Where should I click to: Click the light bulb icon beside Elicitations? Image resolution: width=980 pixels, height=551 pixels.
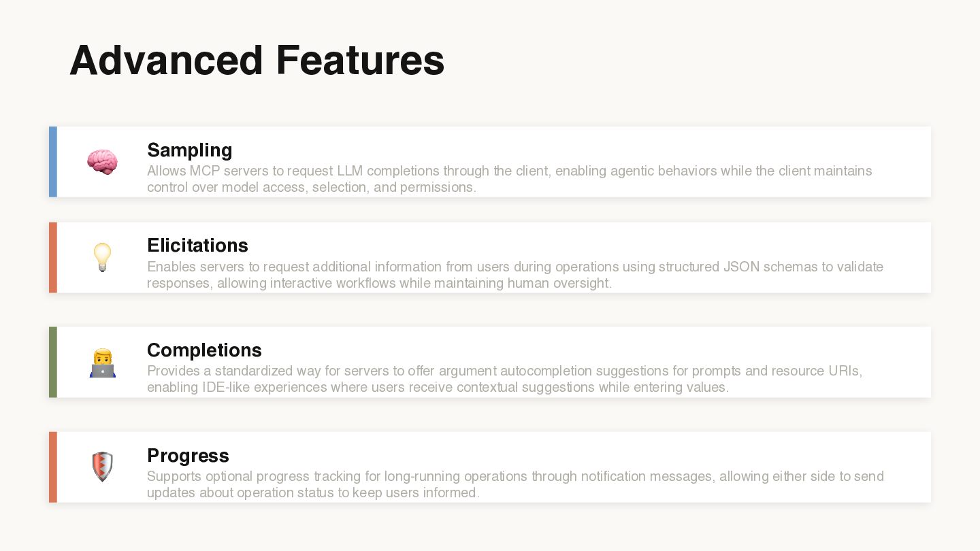tap(102, 257)
